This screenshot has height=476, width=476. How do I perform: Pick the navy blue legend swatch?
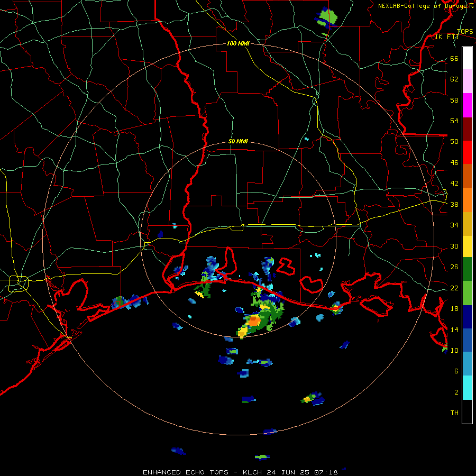[x=467, y=317]
